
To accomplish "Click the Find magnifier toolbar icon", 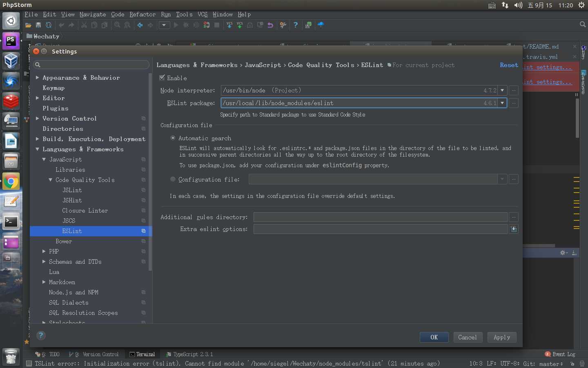I will pos(117,25).
